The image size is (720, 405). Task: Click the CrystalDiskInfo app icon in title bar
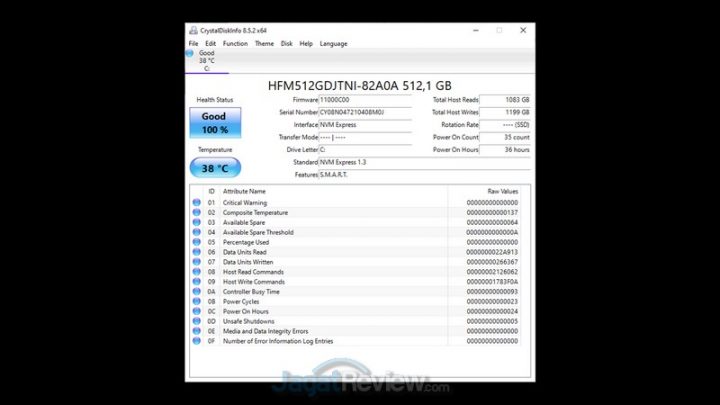click(x=193, y=30)
